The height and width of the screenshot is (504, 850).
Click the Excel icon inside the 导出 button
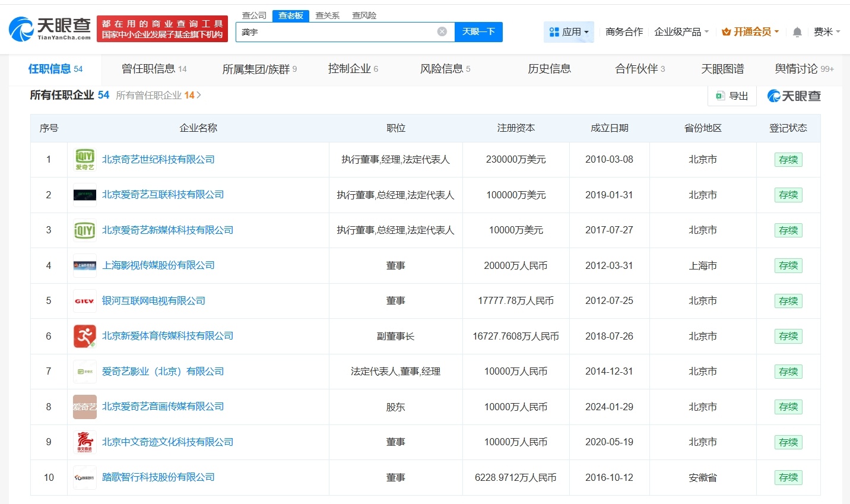click(721, 96)
